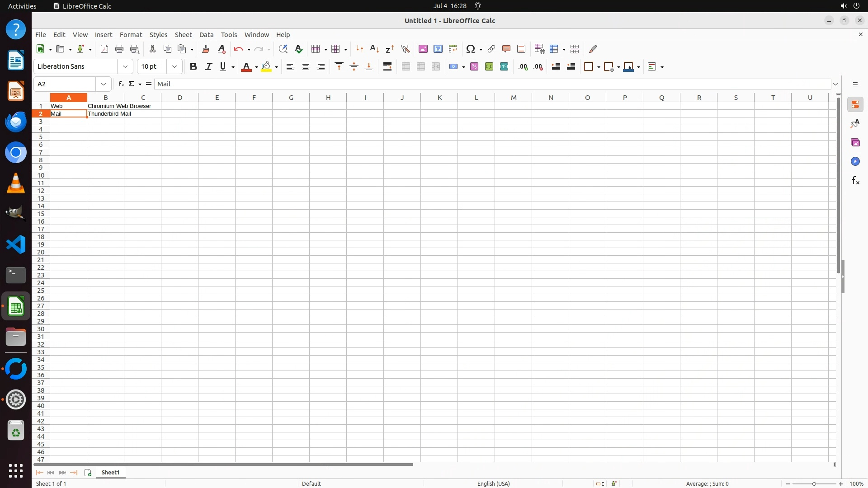Click the AutoFilter icon
868x488 pixels.
click(x=405, y=49)
